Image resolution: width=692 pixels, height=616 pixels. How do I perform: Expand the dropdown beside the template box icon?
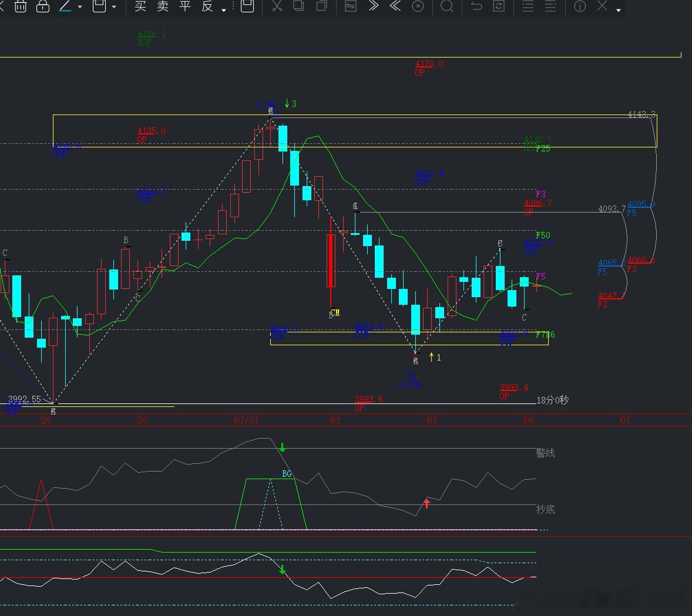(x=115, y=7)
